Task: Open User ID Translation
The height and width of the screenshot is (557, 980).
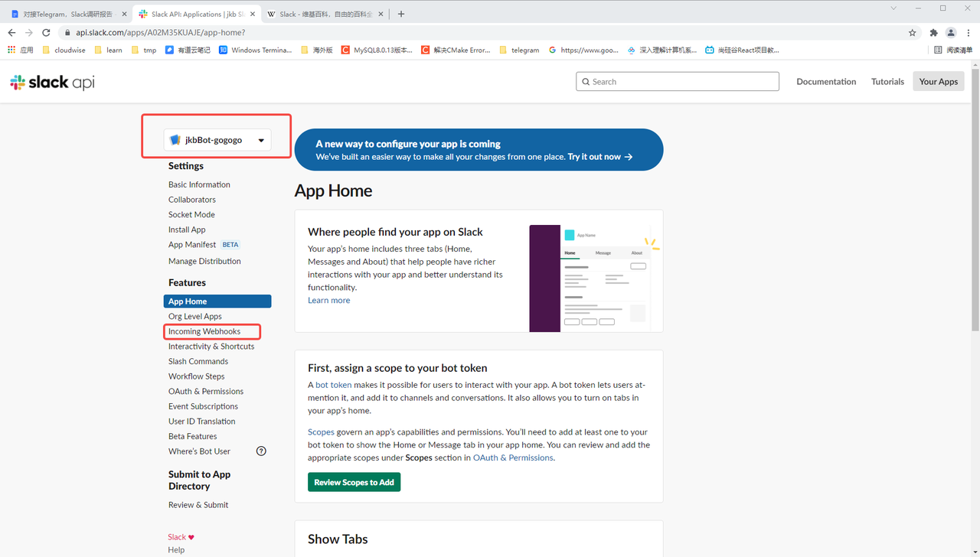Action: 202,422
